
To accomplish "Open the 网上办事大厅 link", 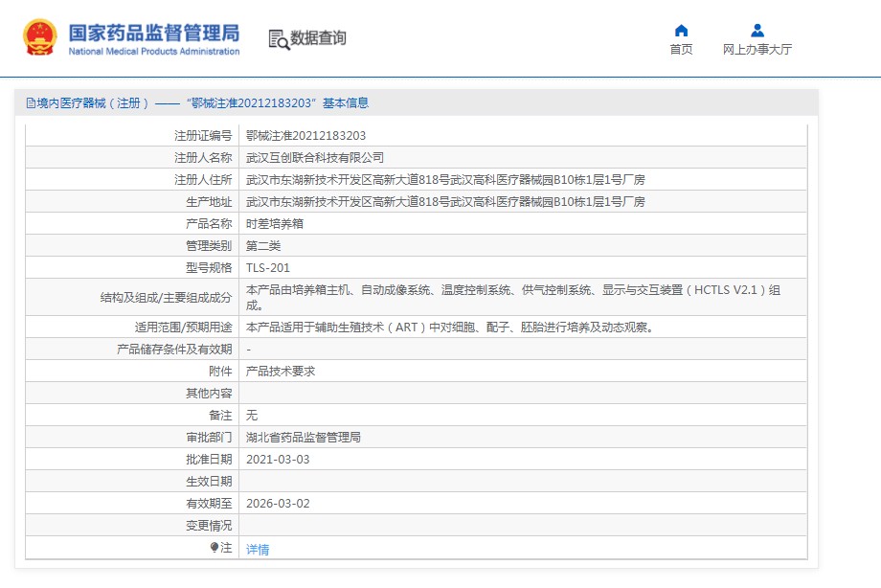I will coord(757,50).
